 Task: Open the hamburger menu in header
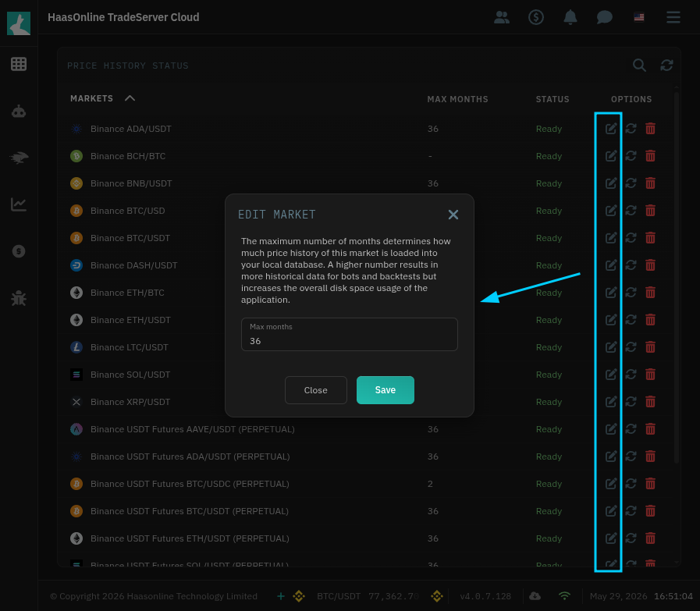point(673,17)
